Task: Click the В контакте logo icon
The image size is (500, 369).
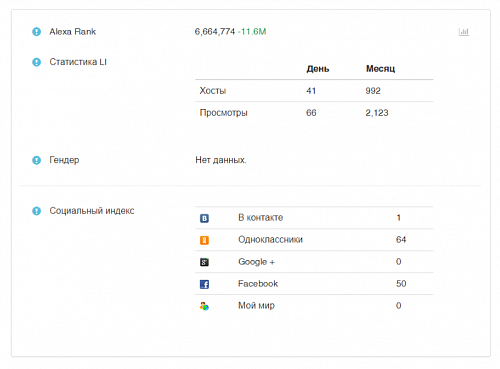Action: tap(204, 218)
